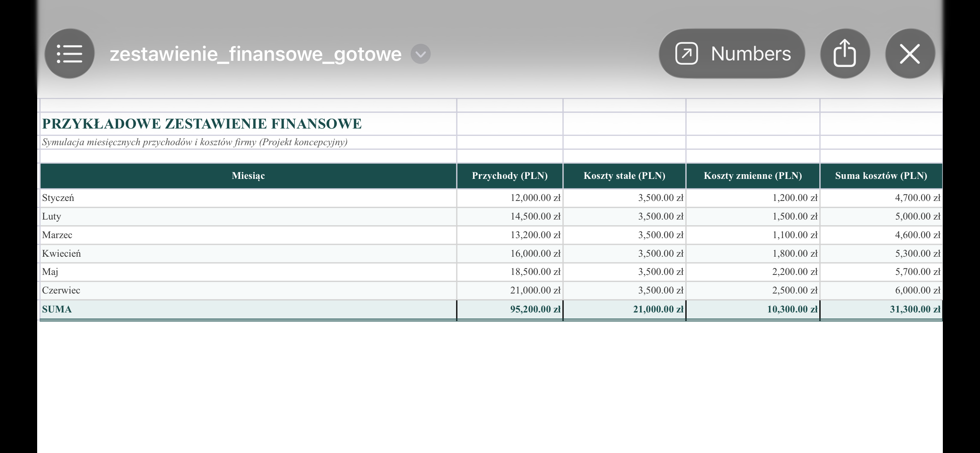The height and width of the screenshot is (453, 980).
Task: Open the sheet list menu icon
Action: tap(70, 53)
